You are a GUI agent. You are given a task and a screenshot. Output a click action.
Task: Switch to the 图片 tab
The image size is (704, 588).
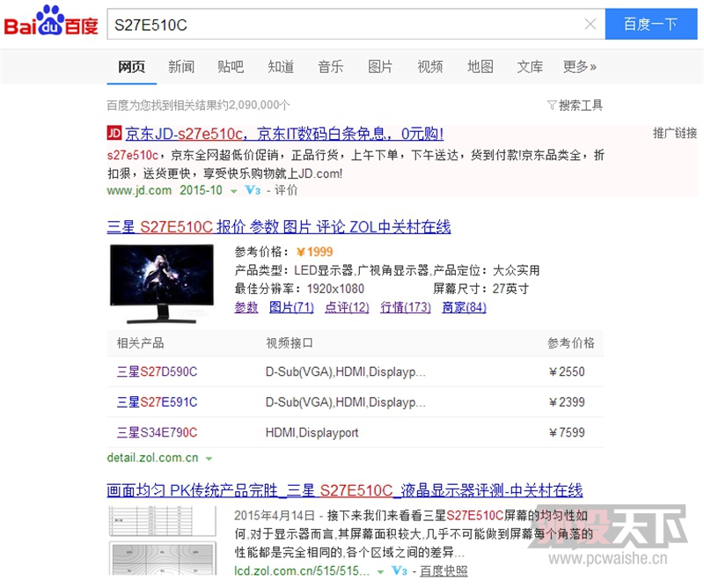point(380,67)
